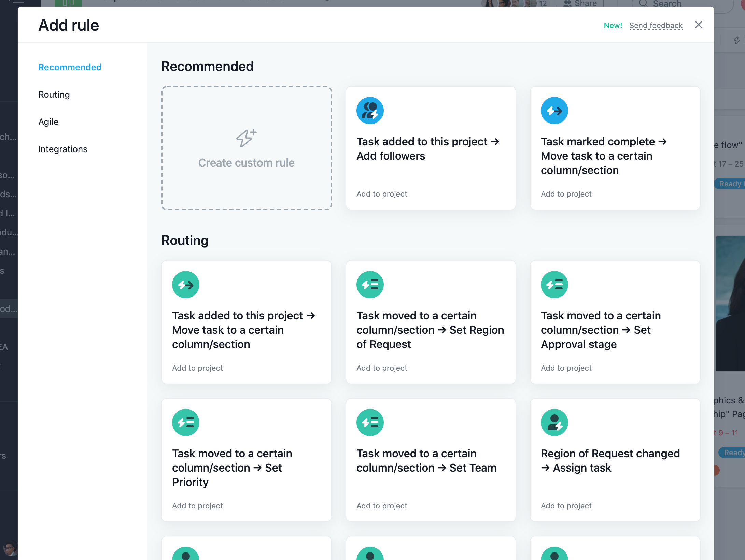Viewport: 745px width, 560px height.
Task: Open the Agile rules category
Action: 48,122
